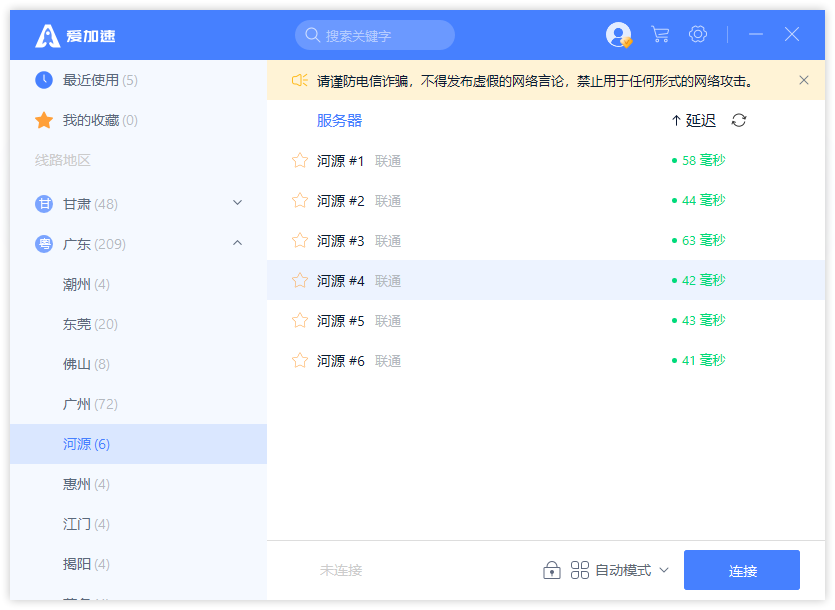The width and height of the screenshot is (835, 610).
Task: Open 我的收藏 (0) list
Action: tap(138, 120)
